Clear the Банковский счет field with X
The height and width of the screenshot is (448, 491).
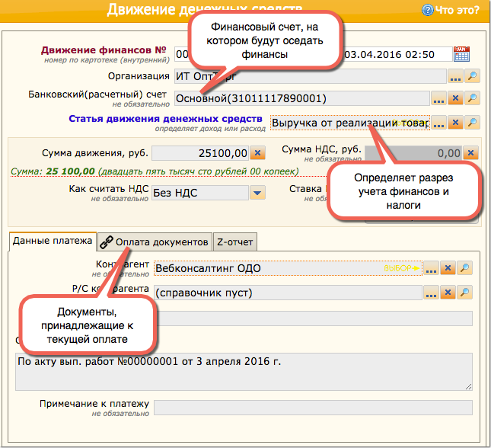pyautogui.click(x=455, y=98)
